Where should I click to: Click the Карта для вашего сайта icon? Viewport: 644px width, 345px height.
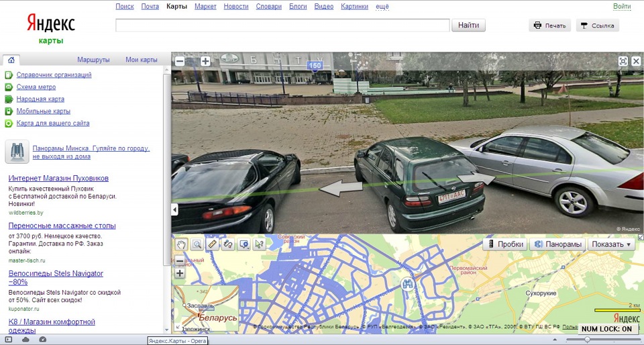(x=9, y=124)
